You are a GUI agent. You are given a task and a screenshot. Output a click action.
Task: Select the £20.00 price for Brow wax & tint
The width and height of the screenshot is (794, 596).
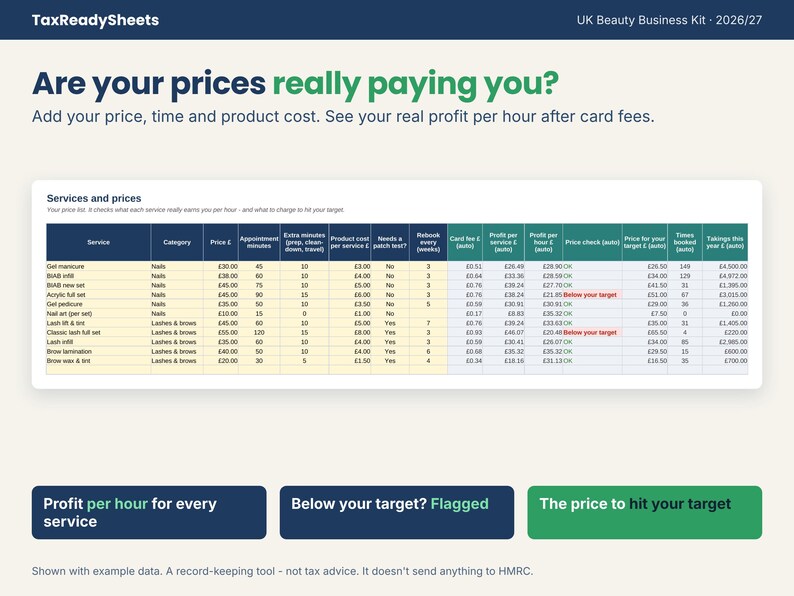(221, 361)
